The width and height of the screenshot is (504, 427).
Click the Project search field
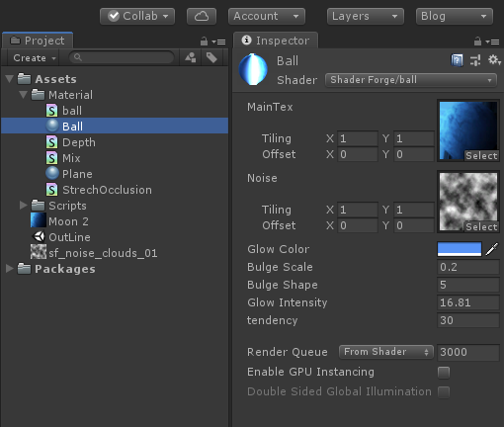point(122,57)
